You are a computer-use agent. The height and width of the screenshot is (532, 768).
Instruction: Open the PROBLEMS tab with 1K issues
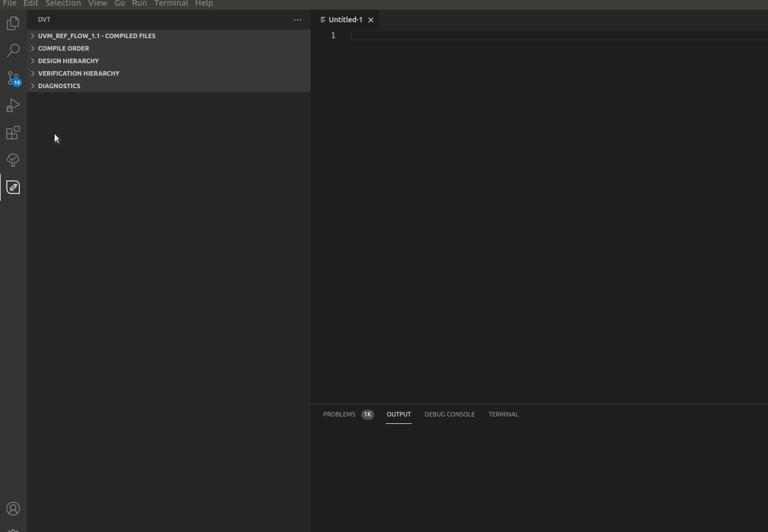pyautogui.click(x=339, y=414)
